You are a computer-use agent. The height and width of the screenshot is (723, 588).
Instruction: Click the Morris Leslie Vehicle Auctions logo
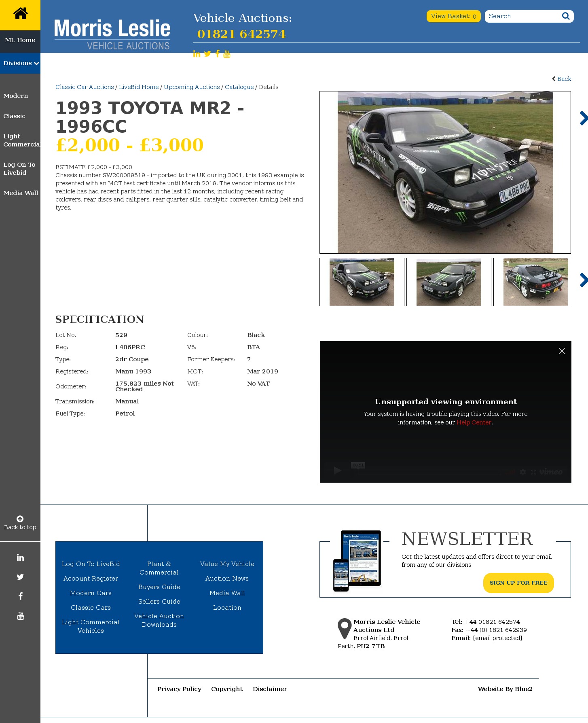tap(112, 34)
